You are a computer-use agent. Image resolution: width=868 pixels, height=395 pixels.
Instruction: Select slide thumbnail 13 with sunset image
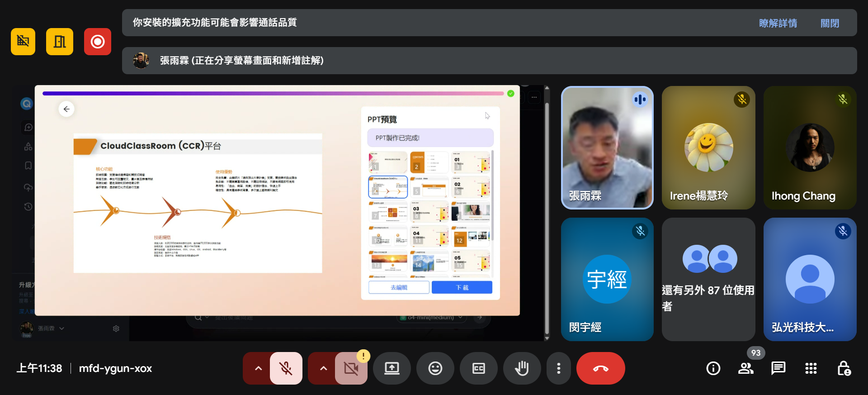pyautogui.click(x=388, y=261)
